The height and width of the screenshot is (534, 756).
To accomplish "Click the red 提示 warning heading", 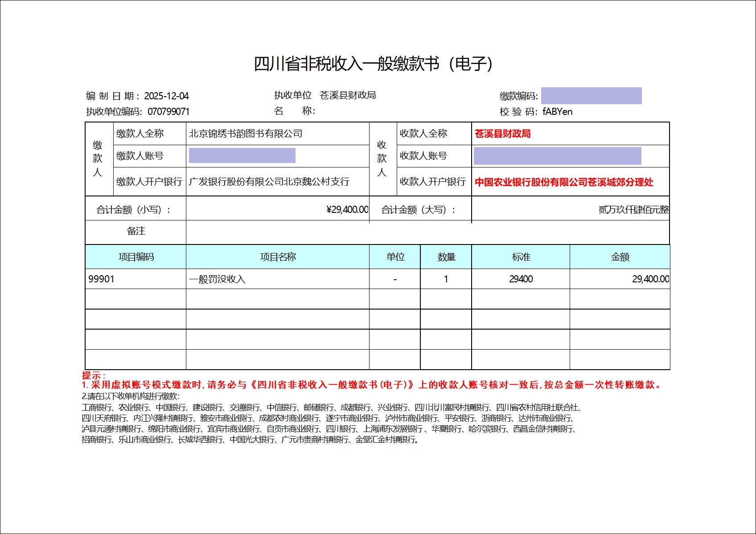I will pos(93,375).
